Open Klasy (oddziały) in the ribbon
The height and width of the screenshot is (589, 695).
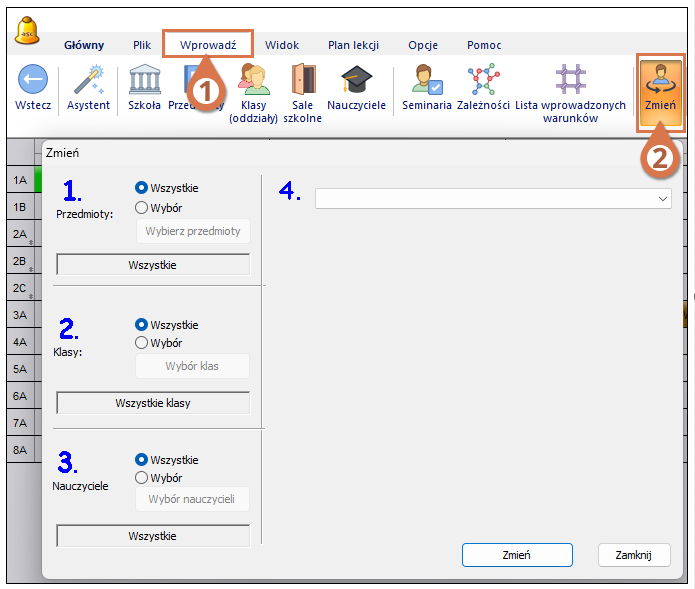(253, 80)
